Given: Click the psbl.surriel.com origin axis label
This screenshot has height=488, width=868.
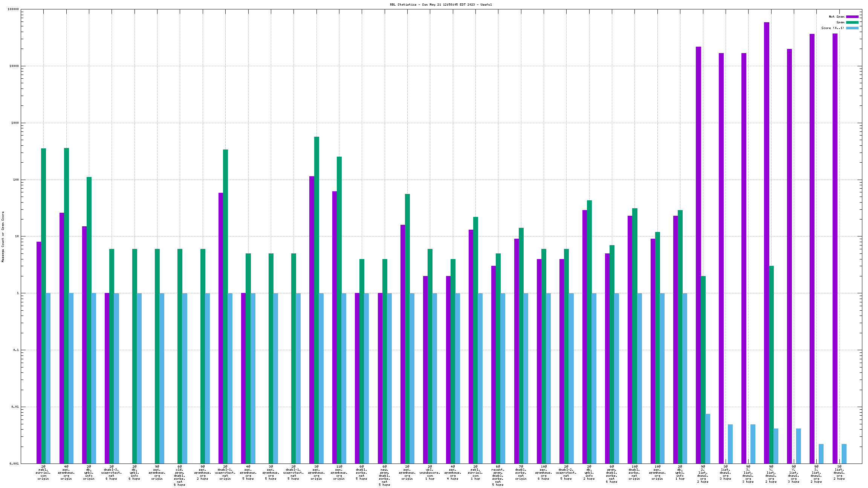Looking at the screenshot, I should coord(43,473).
